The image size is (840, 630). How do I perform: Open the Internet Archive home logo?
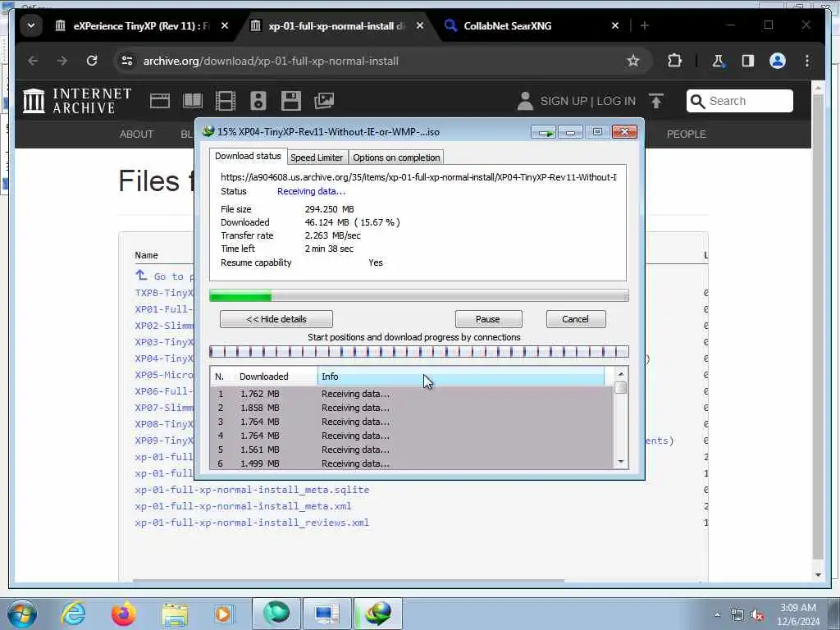point(77,101)
